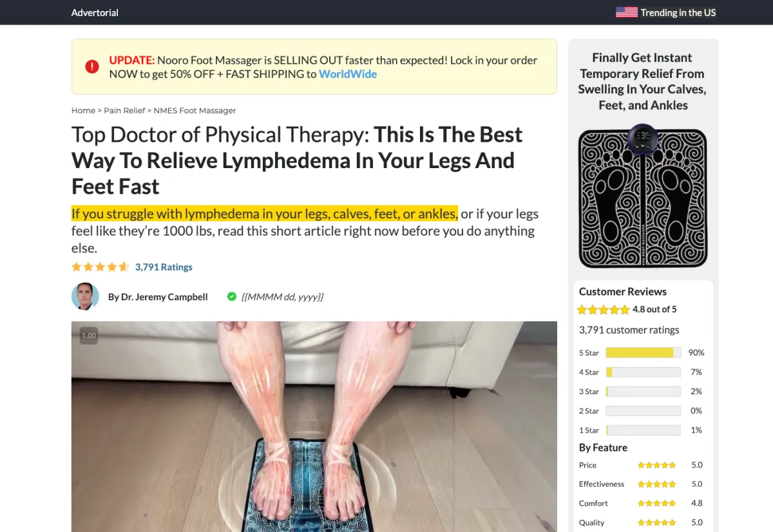Click the 1.00 speed badge on video
This screenshot has width=773, height=532.
[89, 336]
